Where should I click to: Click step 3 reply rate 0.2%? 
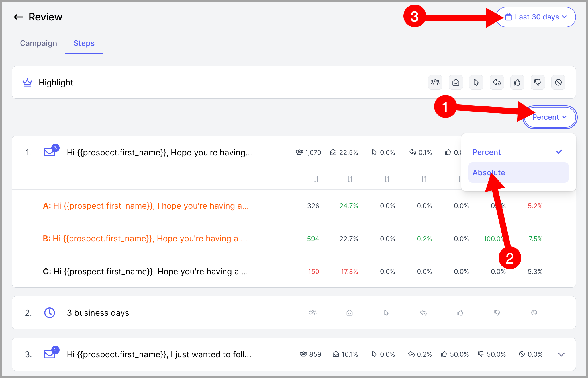(420, 354)
